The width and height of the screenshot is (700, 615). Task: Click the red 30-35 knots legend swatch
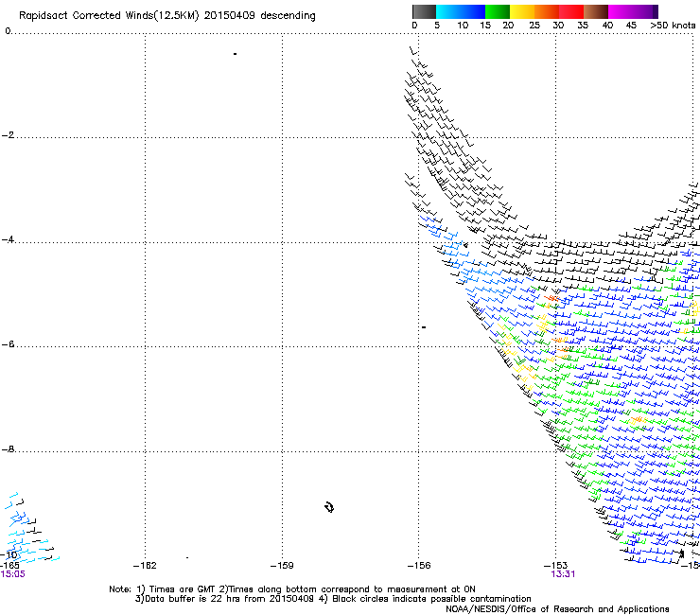tap(571, 11)
